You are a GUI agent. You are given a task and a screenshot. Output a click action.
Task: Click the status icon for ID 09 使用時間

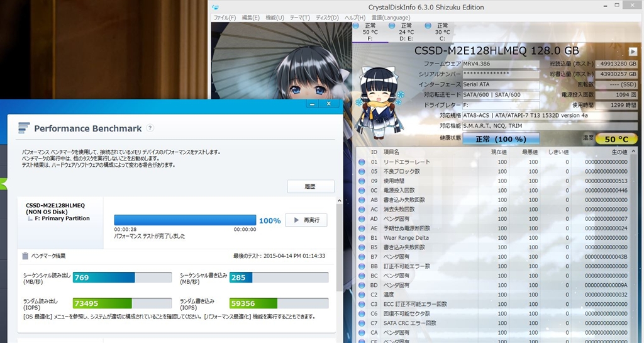click(362, 181)
